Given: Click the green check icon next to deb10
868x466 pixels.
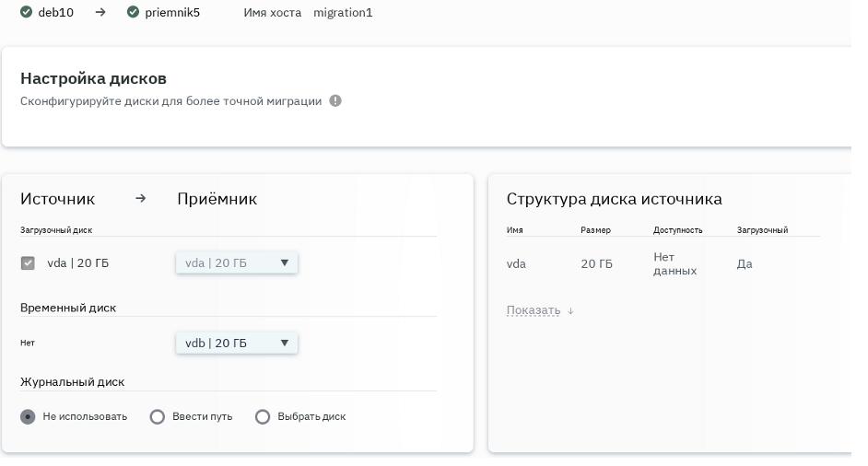Looking at the screenshot, I should tap(26, 13).
